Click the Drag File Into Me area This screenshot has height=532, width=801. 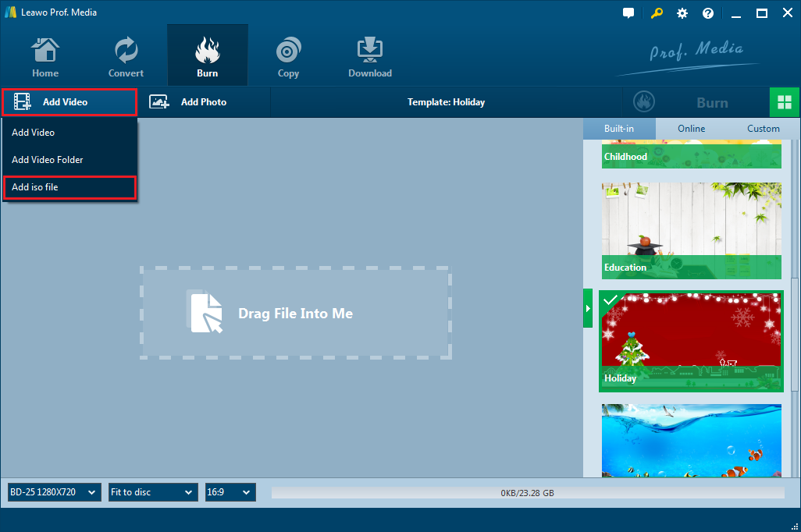click(x=296, y=313)
